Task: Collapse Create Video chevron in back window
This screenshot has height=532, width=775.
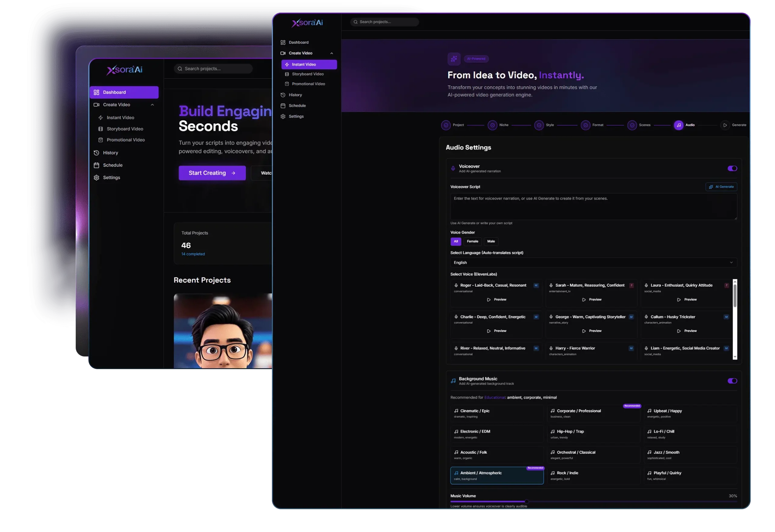Action: (152, 105)
